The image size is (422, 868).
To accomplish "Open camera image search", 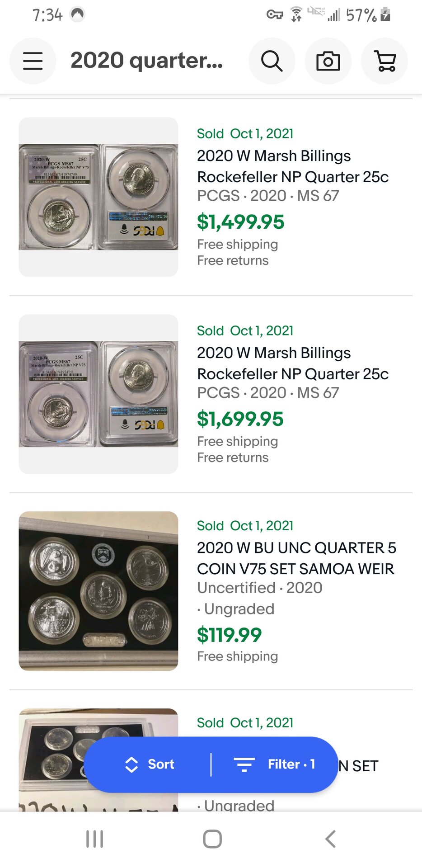I will (328, 61).
